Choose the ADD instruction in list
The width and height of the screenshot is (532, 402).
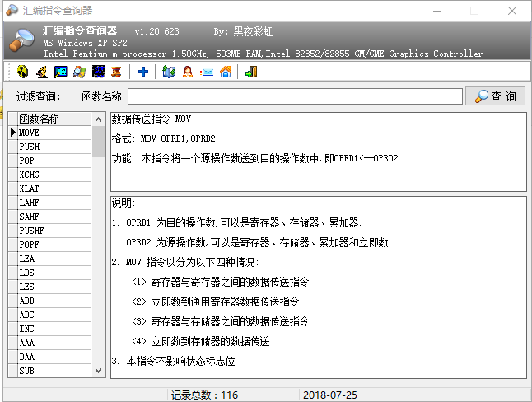(x=54, y=301)
